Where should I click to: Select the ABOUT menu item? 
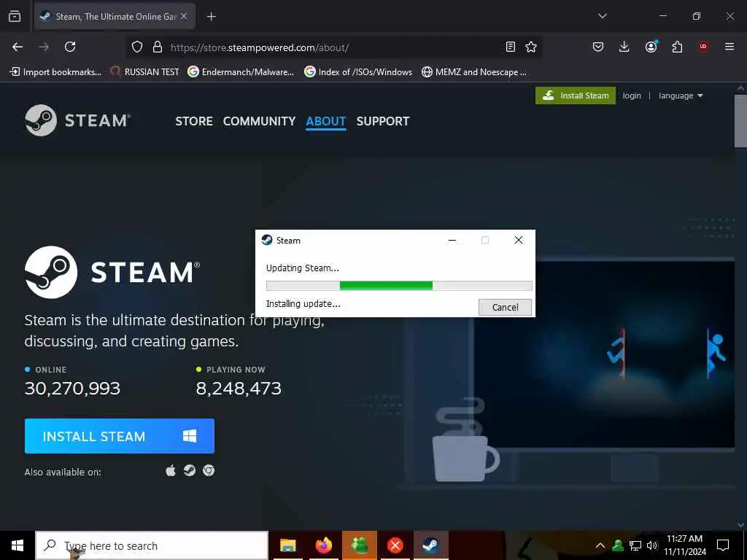coord(326,122)
